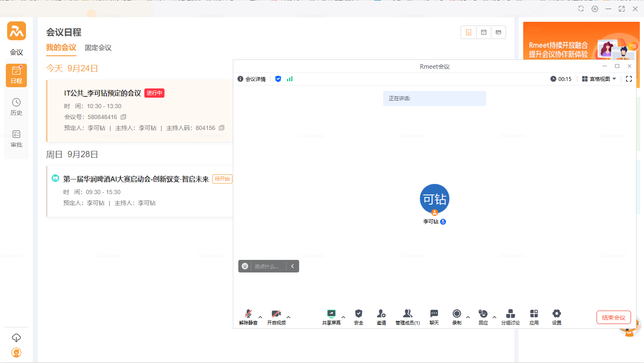
Task: Open the Apps (应用) icon
Action: coord(534,316)
